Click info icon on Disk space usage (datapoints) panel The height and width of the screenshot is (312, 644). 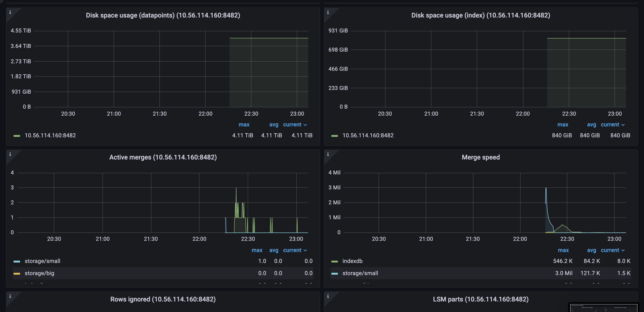[10, 12]
